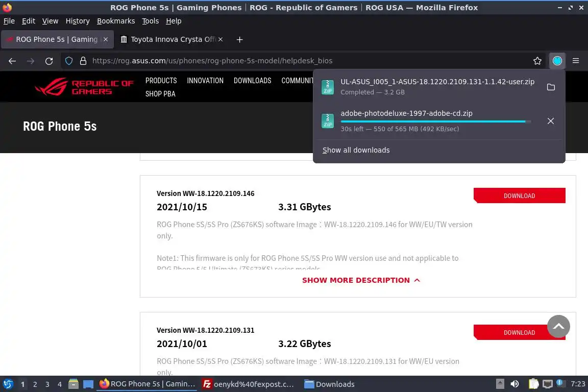The image size is (588, 392).
Task: Click the 7:23 clock in tray
Action: pos(577,384)
